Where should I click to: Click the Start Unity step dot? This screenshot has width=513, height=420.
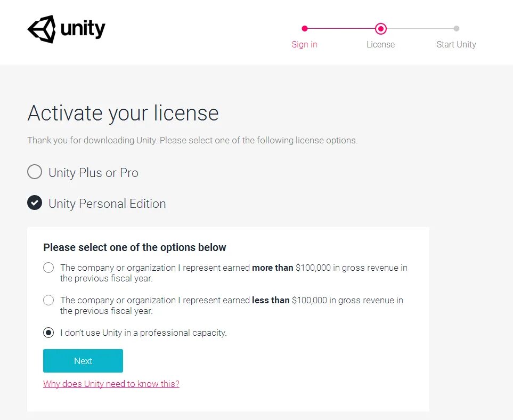(x=457, y=29)
